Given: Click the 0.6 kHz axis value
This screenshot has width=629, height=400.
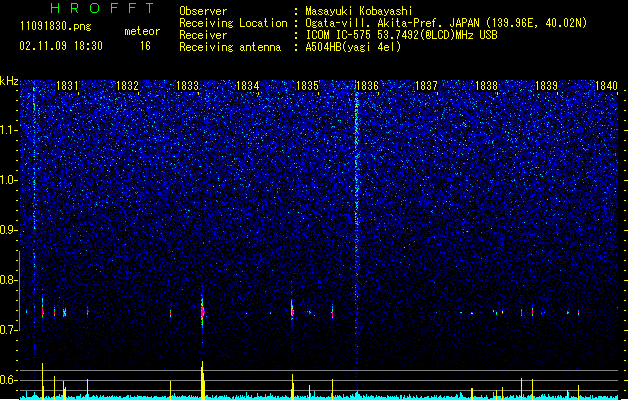Looking at the screenshot, I should tap(9, 380).
